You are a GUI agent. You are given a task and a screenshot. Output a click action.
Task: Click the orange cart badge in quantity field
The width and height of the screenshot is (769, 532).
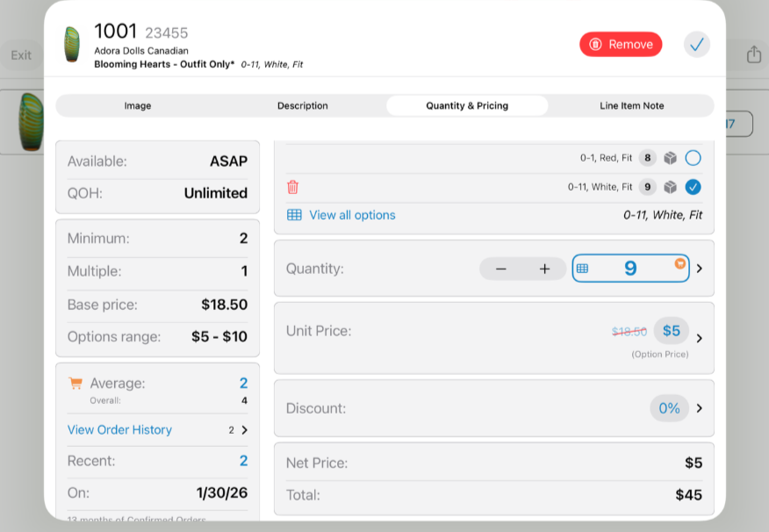(x=679, y=263)
